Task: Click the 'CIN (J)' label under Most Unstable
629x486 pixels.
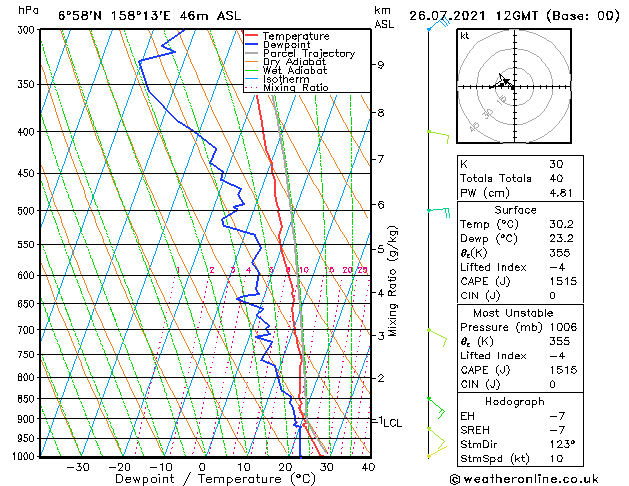Action: tap(480, 384)
